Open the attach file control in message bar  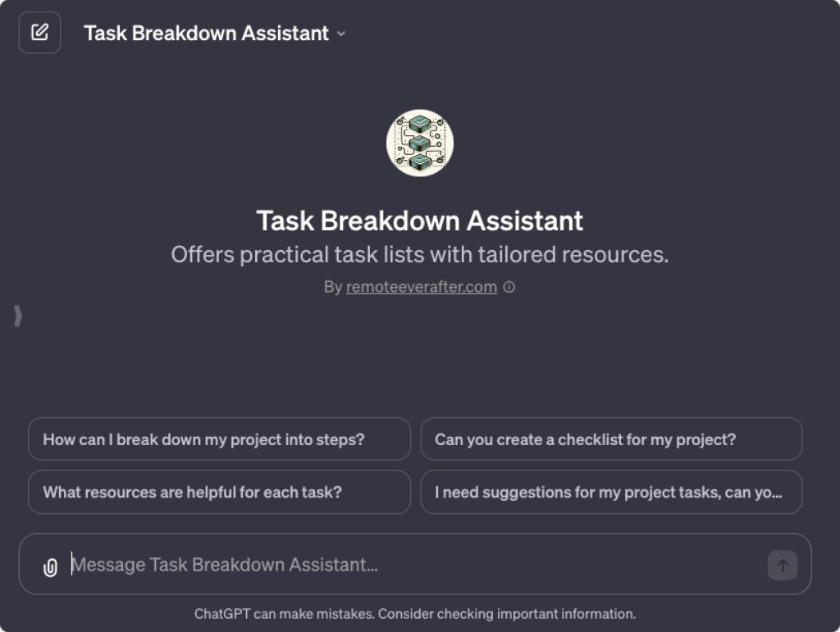point(49,565)
